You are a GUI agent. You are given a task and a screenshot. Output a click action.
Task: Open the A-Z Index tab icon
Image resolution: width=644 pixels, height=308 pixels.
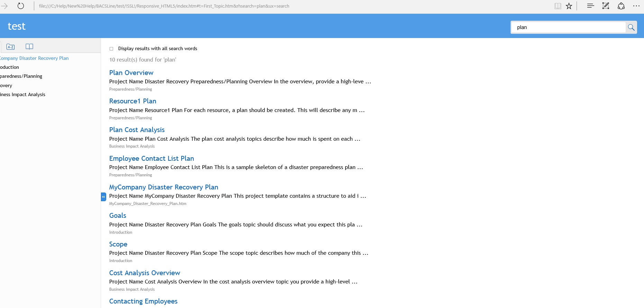[11, 47]
